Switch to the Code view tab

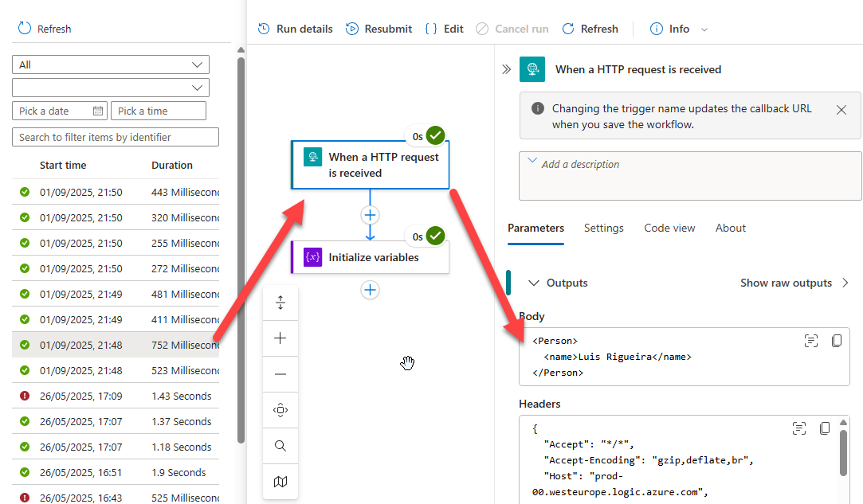669,228
